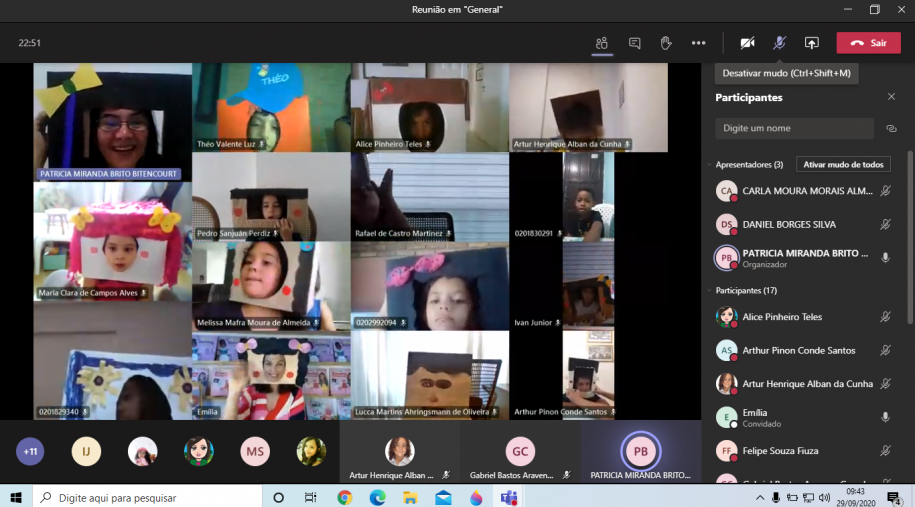Copy meeting link icon beside name field

click(891, 128)
